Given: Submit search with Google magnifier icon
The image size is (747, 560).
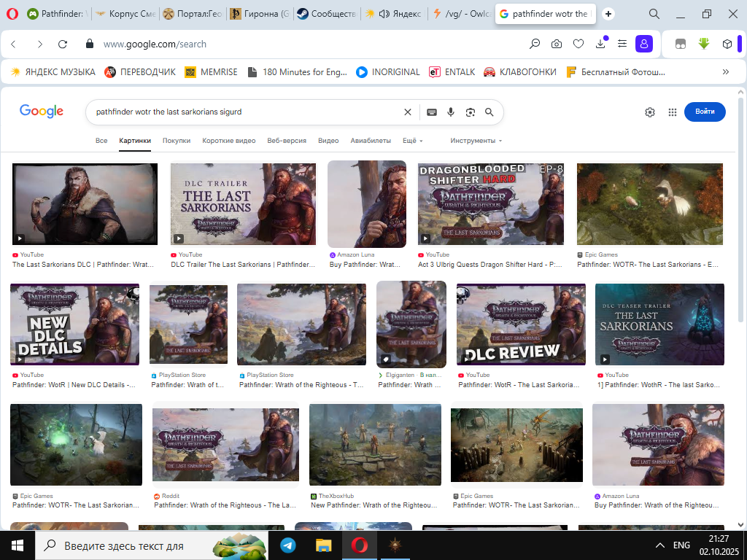Looking at the screenshot, I should click(x=489, y=112).
